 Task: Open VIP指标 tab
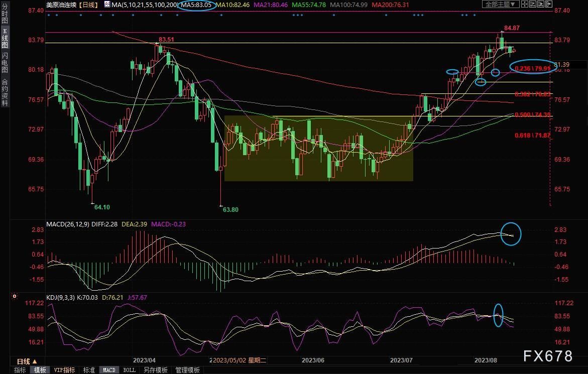pos(64,370)
